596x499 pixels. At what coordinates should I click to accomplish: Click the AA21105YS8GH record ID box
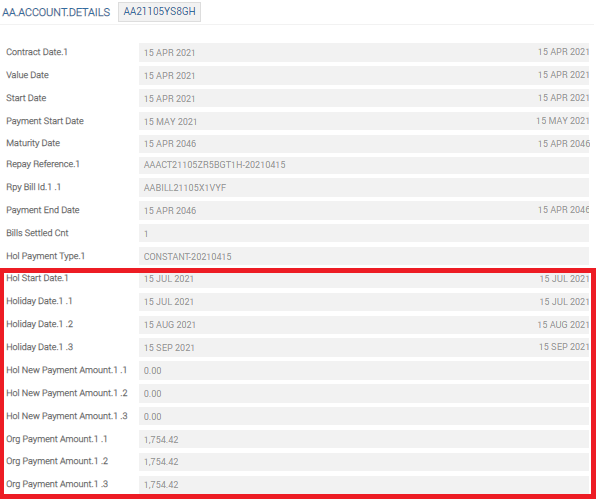pyautogui.click(x=159, y=12)
